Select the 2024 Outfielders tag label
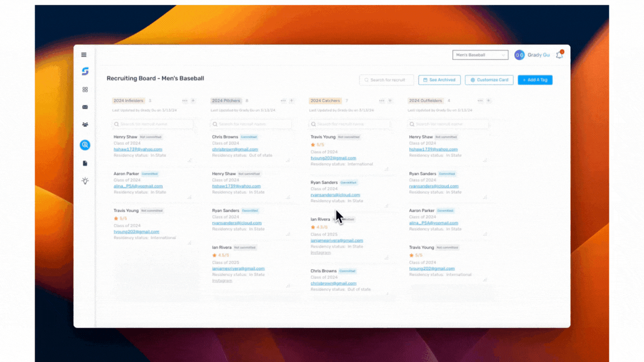644x362 pixels. click(x=425, y=101)
